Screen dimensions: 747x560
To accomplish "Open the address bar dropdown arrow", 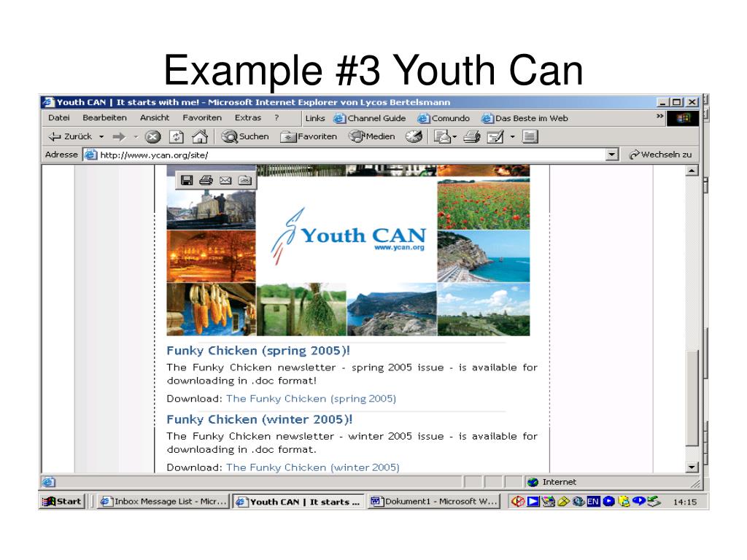I will pyautogui.click(x=612, y=155).
